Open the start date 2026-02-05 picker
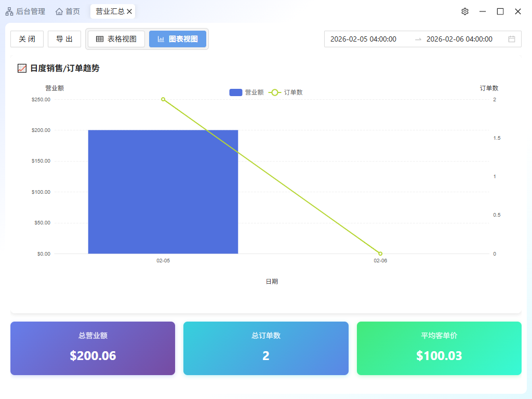The width and height of the screenshot is (532, 399). pyautogui.click(x=363, y=39)
